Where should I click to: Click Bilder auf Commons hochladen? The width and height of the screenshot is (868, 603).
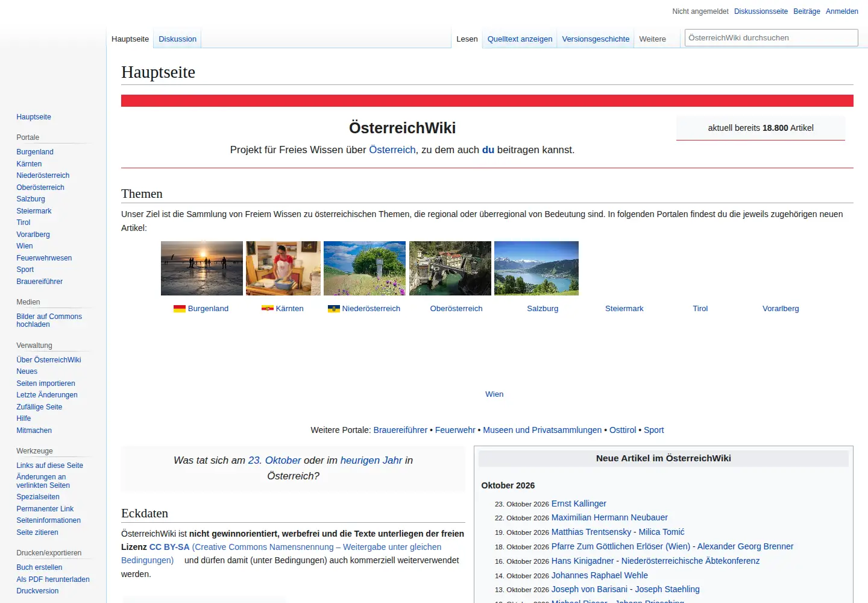coord(49,320)
